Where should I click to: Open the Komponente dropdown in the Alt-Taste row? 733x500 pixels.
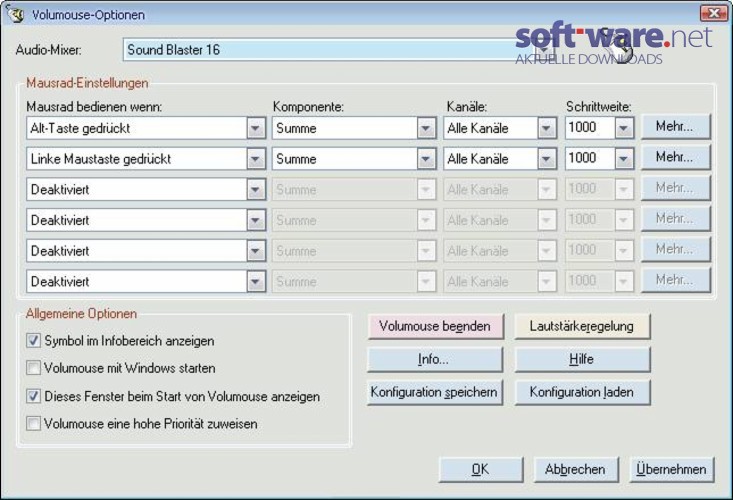(x=426, y=128)
